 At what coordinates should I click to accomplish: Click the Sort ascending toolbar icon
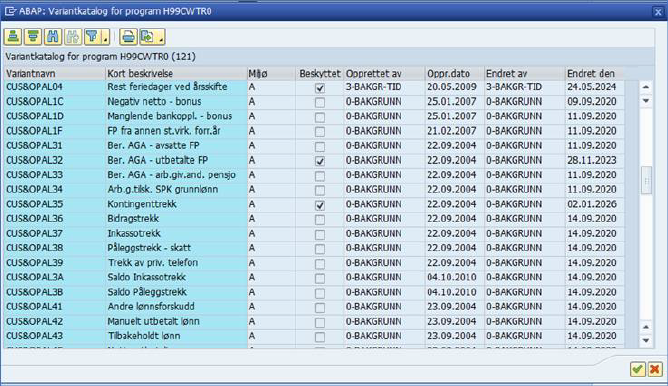13,37
